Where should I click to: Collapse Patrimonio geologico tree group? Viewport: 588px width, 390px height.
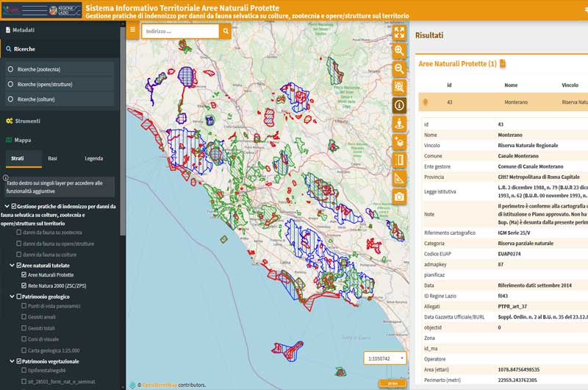click(x=12, y=296)
